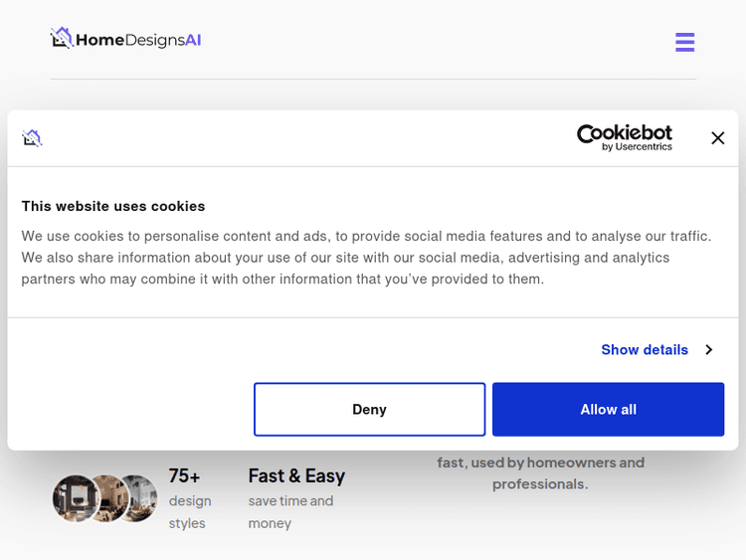Open the Show details link
746x560 pixels.
(644, 350)
